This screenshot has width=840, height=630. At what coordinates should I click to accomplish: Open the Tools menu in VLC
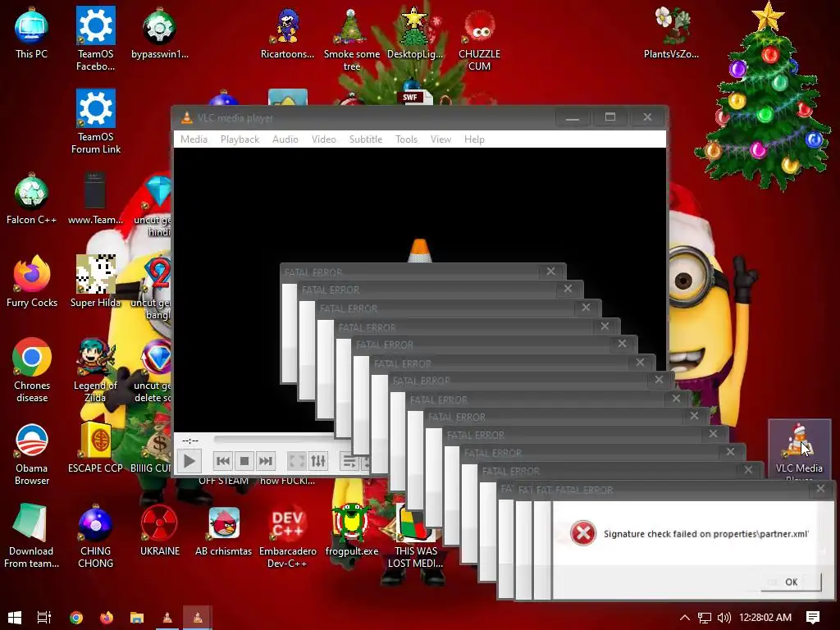pyautogui.click(x=406, y=139)
